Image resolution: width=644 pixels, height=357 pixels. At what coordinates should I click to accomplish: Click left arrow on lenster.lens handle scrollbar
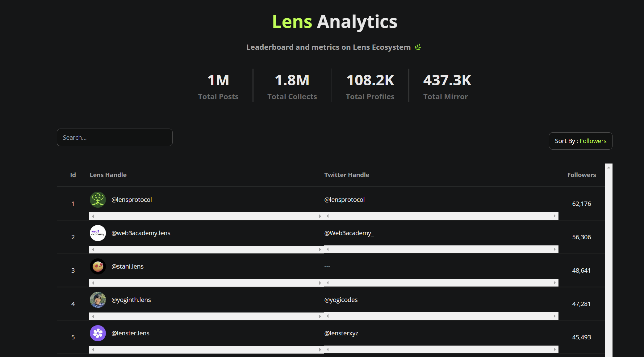click(x=93, y=350)
